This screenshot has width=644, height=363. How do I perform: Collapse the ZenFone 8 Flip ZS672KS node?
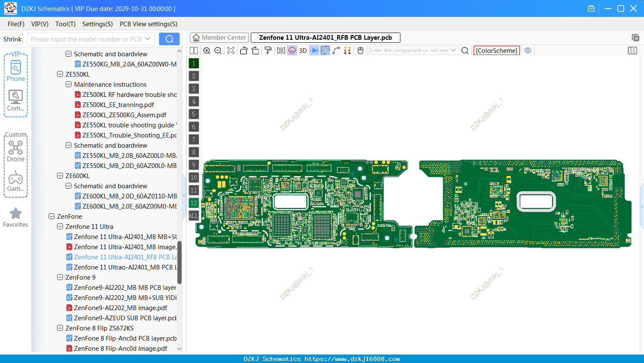tap(60, 328)
